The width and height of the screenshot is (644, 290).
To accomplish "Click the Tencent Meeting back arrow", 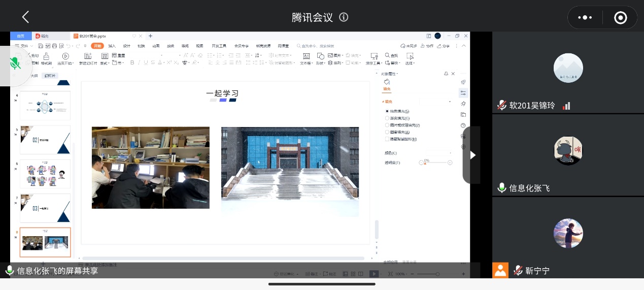I will tap(25, 17).
